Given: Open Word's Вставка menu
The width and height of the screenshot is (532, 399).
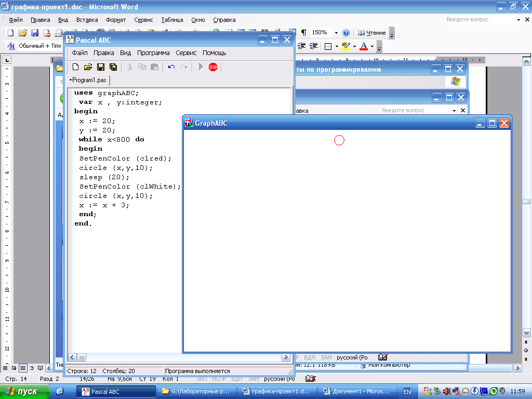Looking at the screenshot, I should coord(87,20).
